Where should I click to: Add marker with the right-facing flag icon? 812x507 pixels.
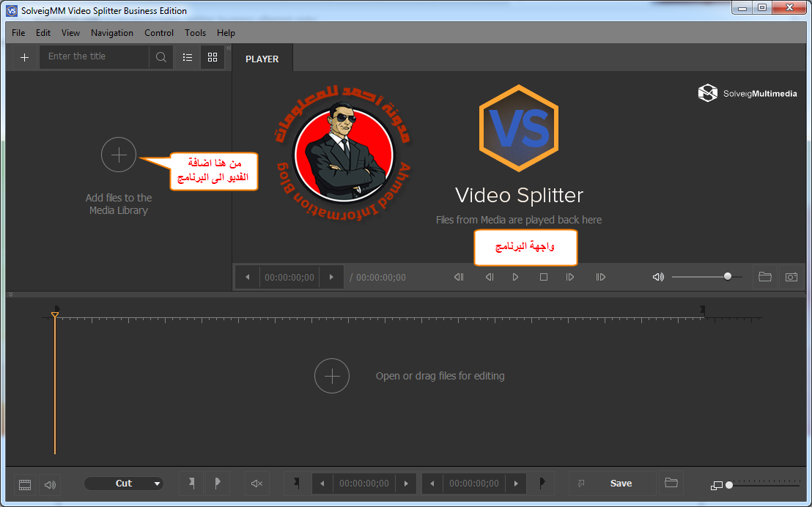(218, 483)
